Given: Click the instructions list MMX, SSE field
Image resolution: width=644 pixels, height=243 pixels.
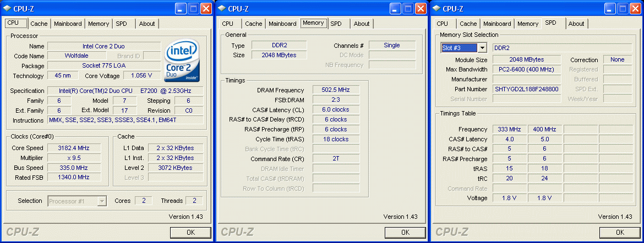Looking at the screenshot, I should [125, 120].
